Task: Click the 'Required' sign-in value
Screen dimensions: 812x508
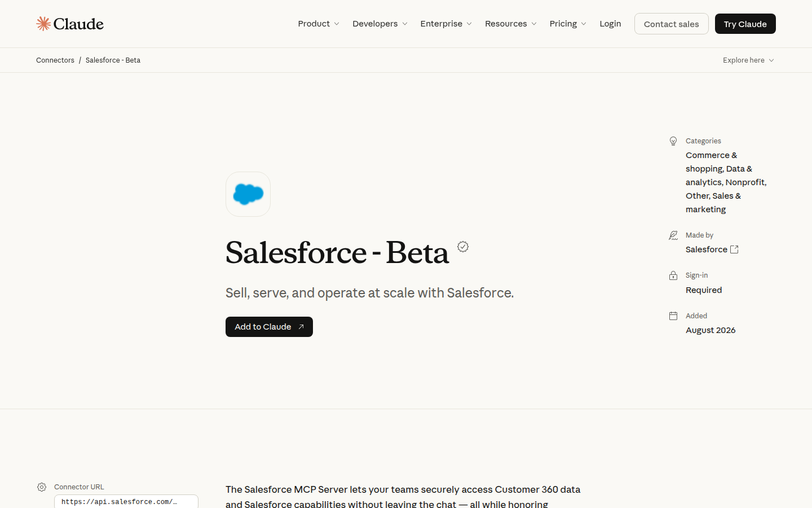Action: click(704, 290)
